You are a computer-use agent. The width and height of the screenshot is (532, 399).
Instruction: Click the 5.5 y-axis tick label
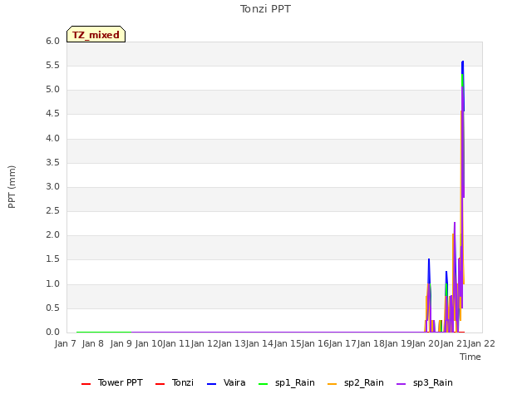(x=52, y=66)
